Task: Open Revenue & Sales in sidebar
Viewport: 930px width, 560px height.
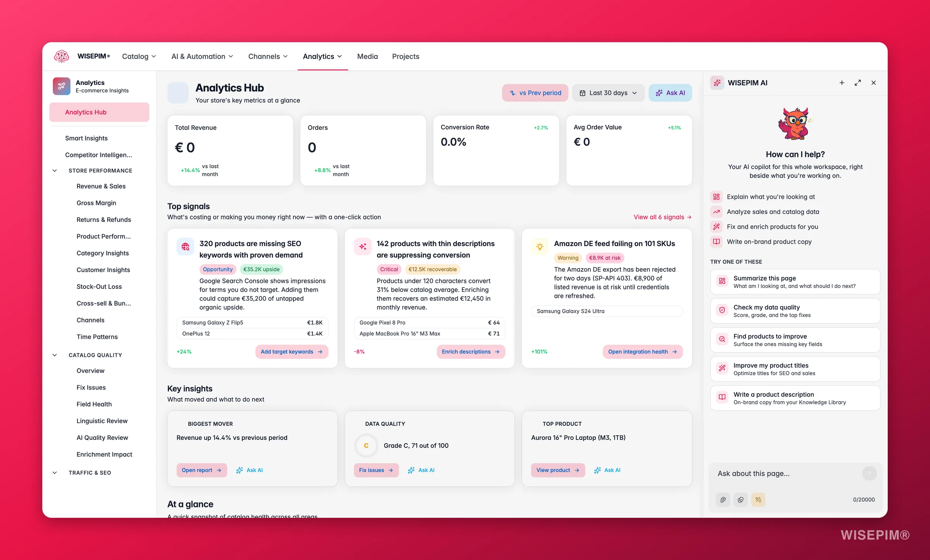Action: pos(101,186)
